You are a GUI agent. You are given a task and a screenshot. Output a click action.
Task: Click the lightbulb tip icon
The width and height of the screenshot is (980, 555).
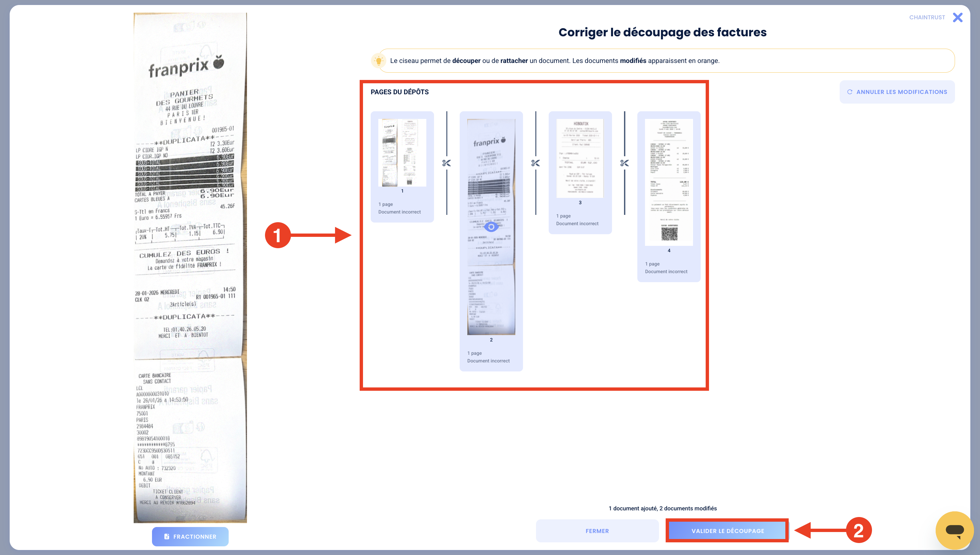click(378, 61)
